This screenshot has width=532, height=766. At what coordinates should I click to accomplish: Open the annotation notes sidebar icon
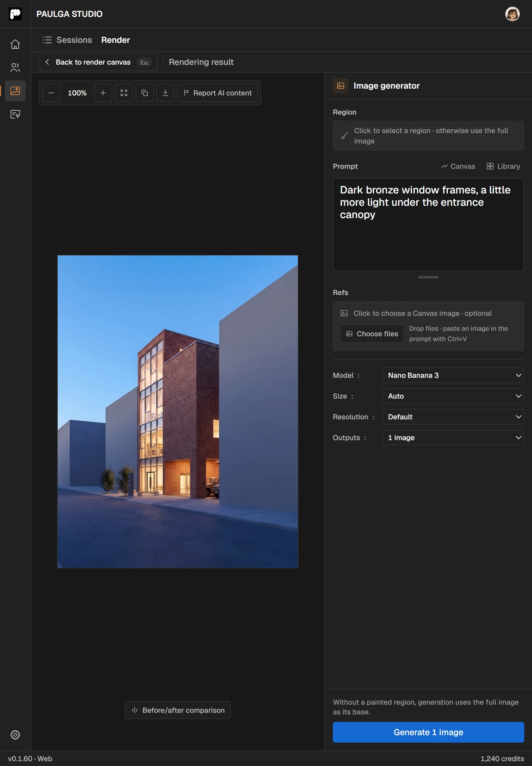[x=15, y=114]
